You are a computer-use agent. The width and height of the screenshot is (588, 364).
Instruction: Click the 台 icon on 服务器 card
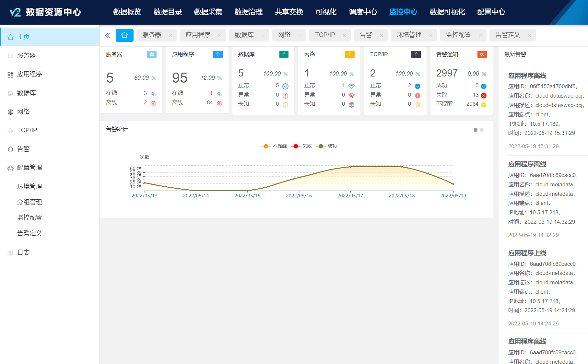[x=152, y=54]
